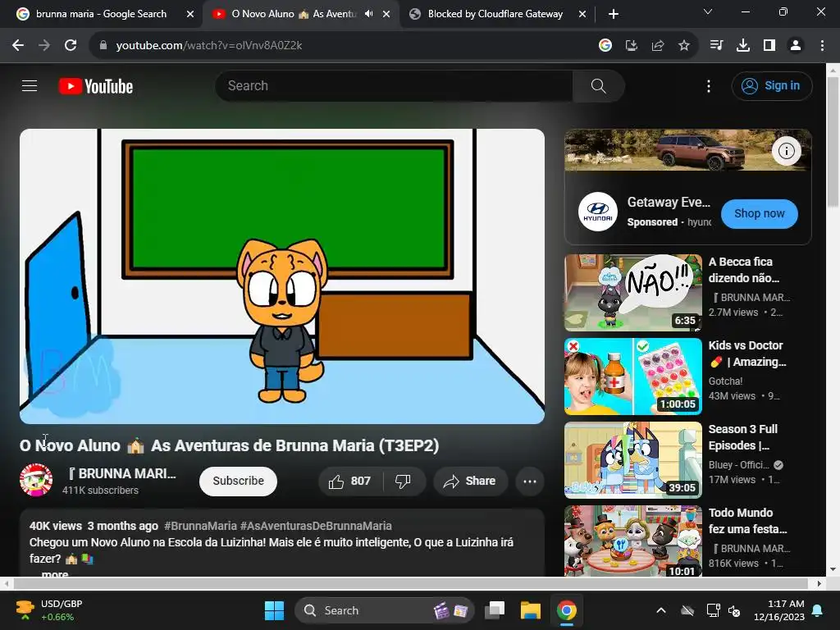Viewport: 840px width, 630px height.
Task: Open the #AsAventurasDeBrunnaMaria hashtag link
Action: [316, 526]
